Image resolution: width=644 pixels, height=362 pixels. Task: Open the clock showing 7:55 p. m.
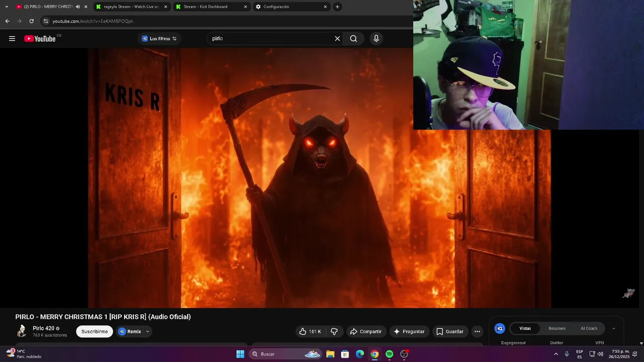619,354
